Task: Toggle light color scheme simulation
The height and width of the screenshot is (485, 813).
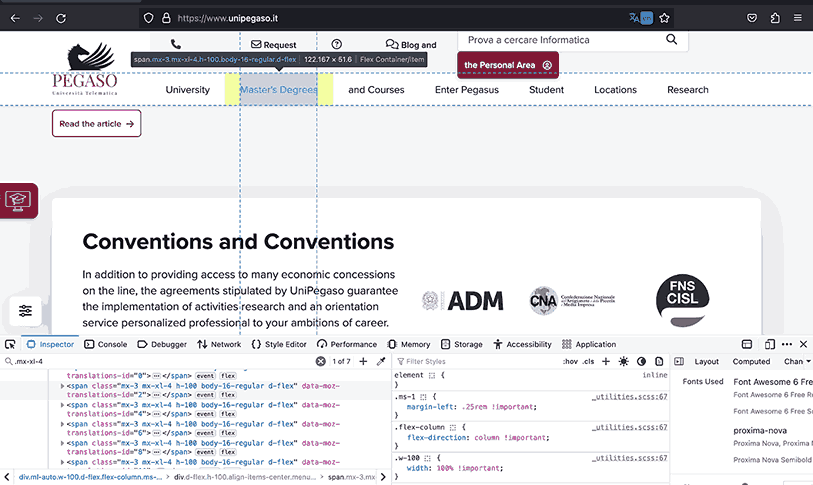Action: (x=623, y=361)
